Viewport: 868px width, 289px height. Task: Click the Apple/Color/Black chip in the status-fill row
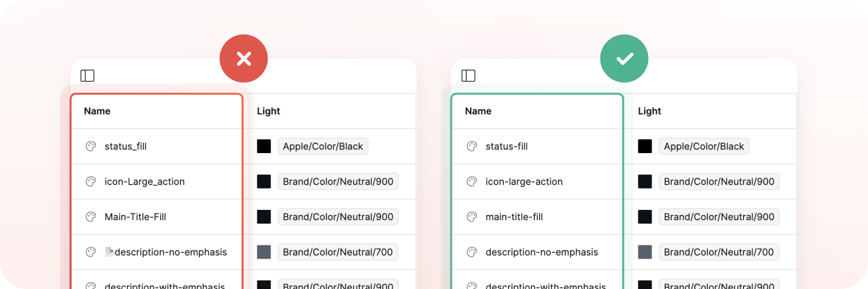click(x=704, y=146)
